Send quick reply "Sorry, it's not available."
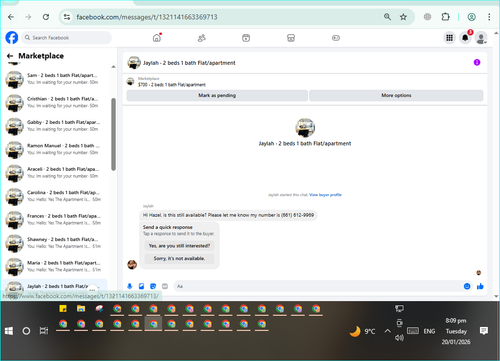Viewport: 500px width, 361px height. [179, 258]
